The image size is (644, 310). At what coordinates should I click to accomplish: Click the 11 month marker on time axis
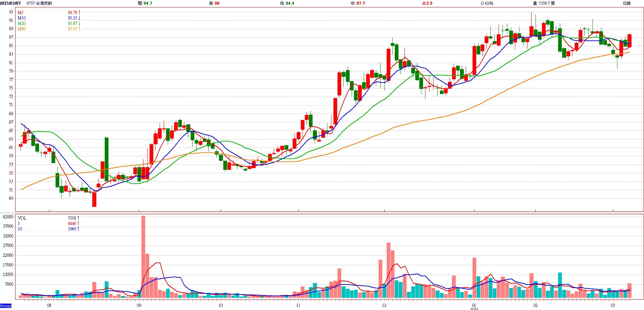298,305
